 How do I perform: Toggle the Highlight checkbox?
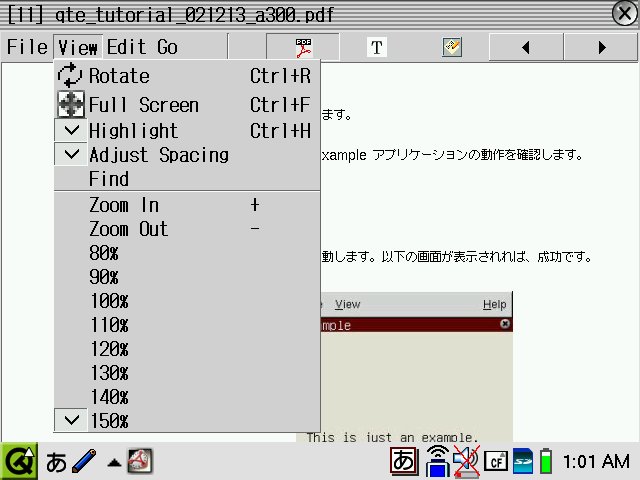[x=71, y=130]
